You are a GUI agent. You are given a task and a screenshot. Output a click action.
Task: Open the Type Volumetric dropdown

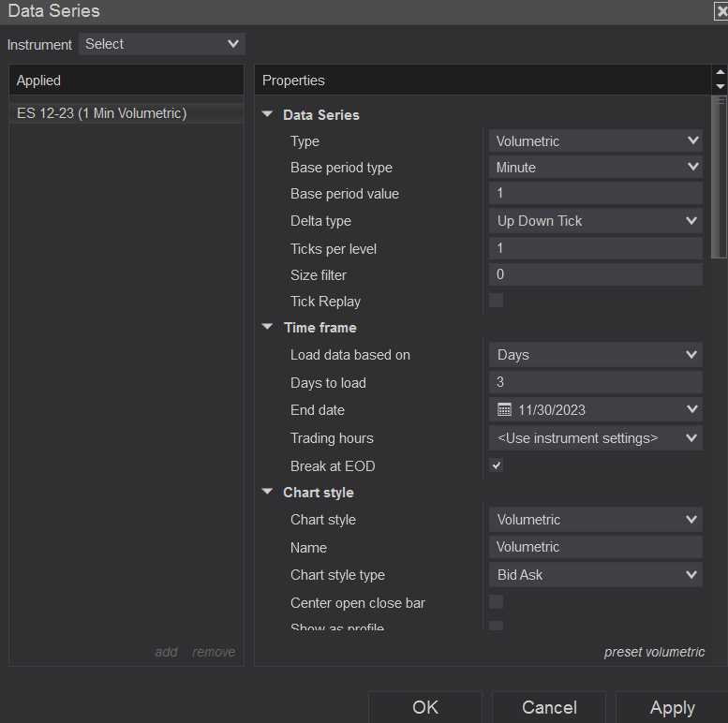[x=595, y=141]
